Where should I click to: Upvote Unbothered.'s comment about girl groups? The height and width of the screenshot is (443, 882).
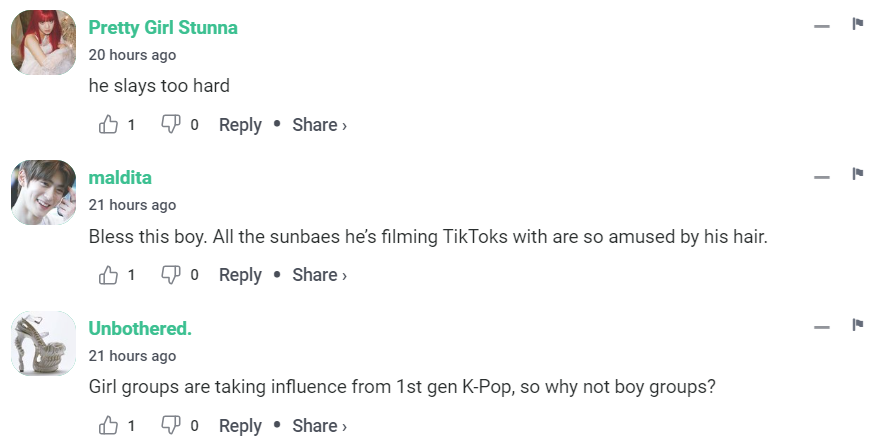(109, 426)
